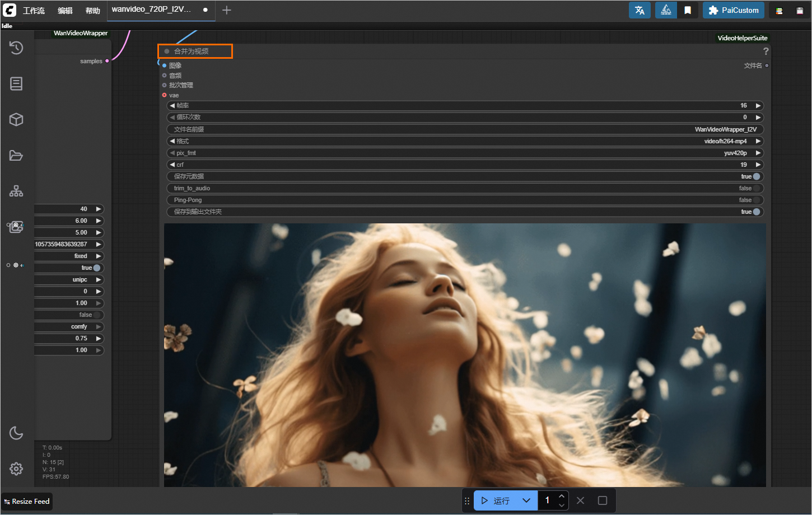
Task: Decrease batch count with down arrow
Action: click(x=562, y=505)
